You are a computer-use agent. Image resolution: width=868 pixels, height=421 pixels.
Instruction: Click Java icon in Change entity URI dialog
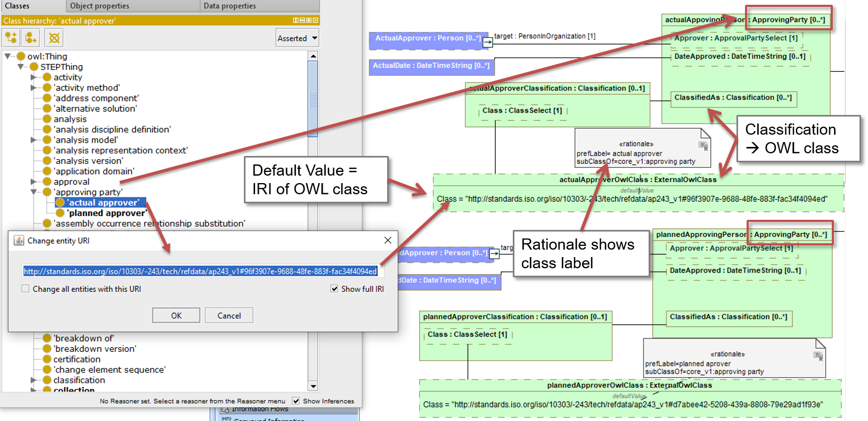click(19, 241)
